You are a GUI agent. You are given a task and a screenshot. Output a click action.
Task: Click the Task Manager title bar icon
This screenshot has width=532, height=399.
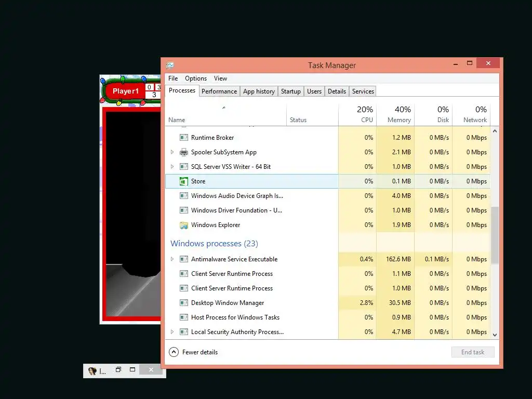[x=170, y=65]
